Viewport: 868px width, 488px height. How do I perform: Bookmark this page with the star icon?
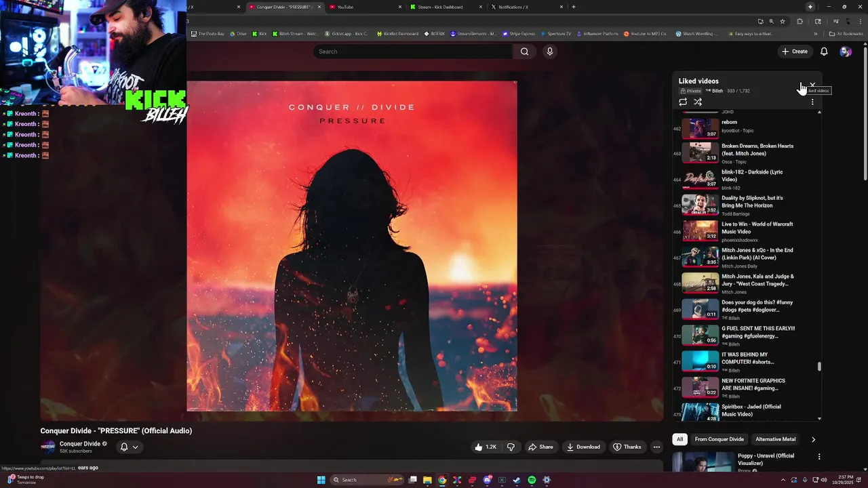click(782, 21)
